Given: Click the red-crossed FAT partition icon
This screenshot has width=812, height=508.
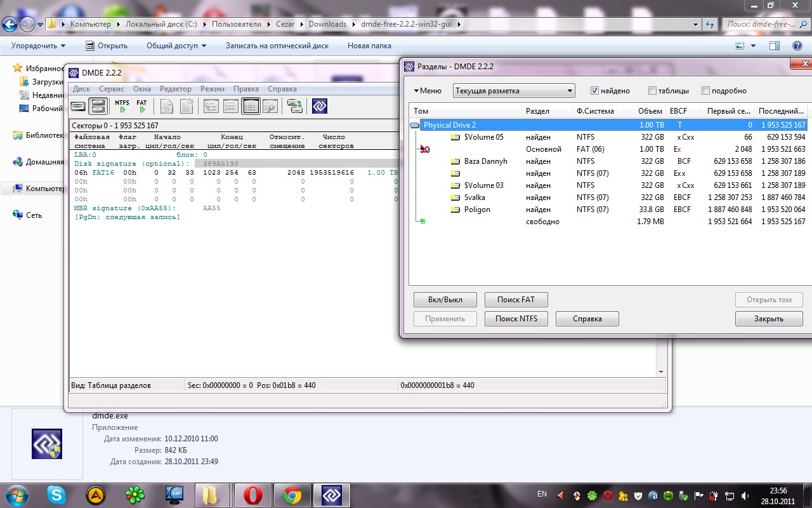Looking at the screenshot, I should 424,149.
